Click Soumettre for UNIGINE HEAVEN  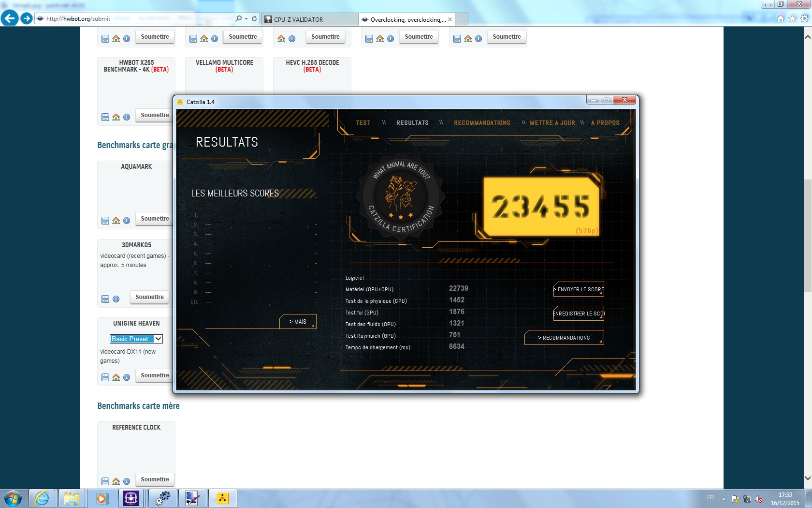pyautogui.click(x=155, y=375)
